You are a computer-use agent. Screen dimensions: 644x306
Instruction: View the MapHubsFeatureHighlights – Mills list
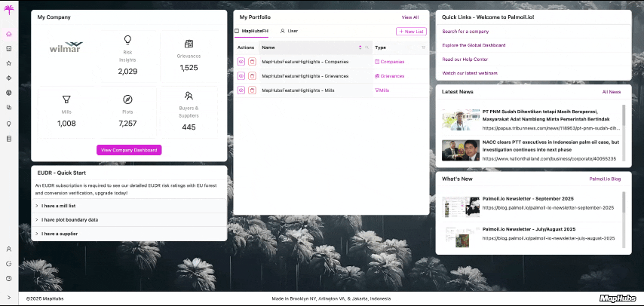coord(241,90)
